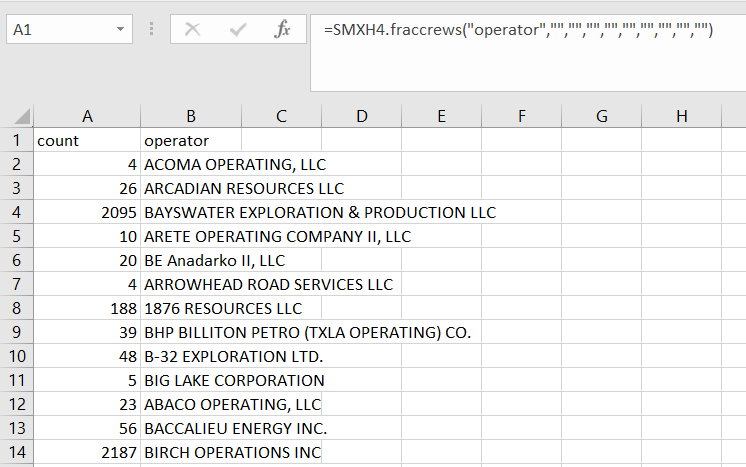Click count value 23
Image resolution: width=746 pixels, height=467 pixels.
(128, 405)
